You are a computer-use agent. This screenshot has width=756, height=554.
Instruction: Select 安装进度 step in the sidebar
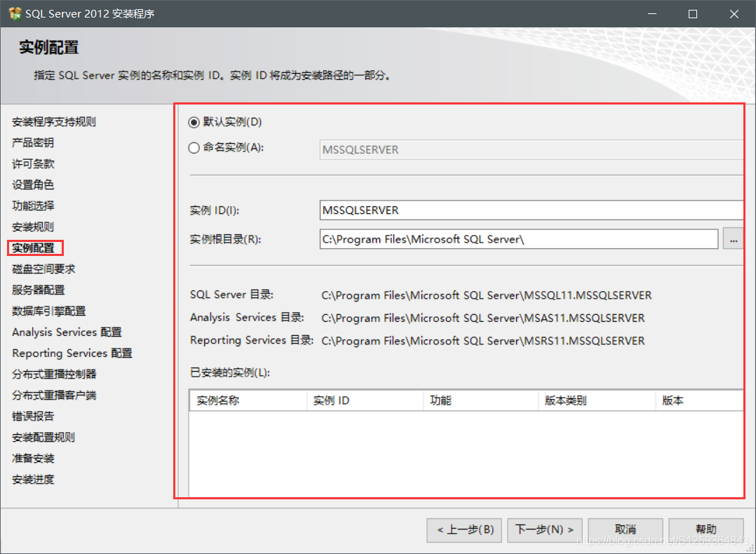point(33,480)
